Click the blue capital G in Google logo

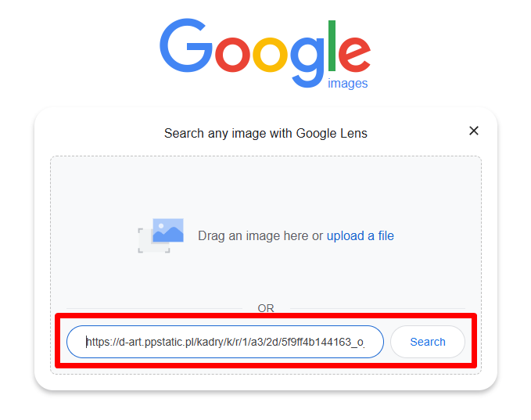pos(185,47)
